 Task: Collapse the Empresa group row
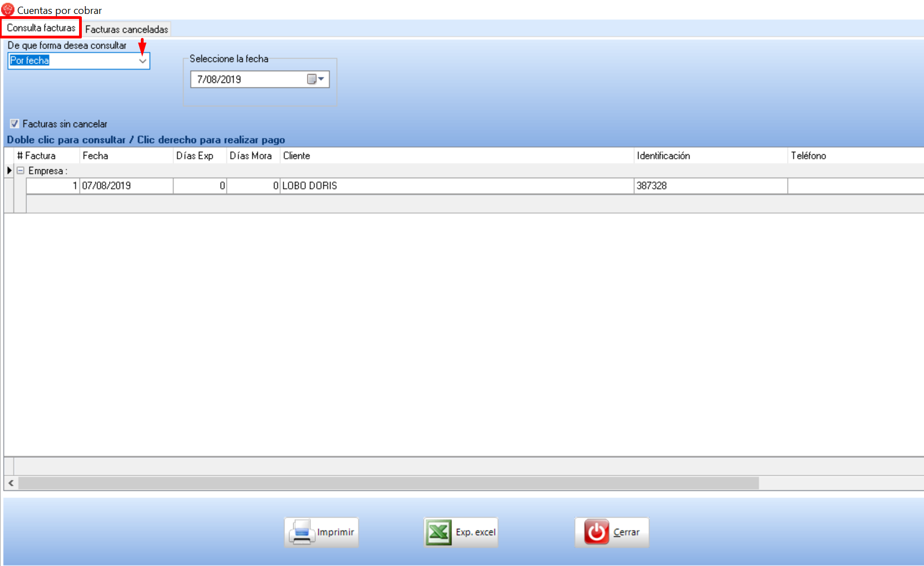coord(21,171)
